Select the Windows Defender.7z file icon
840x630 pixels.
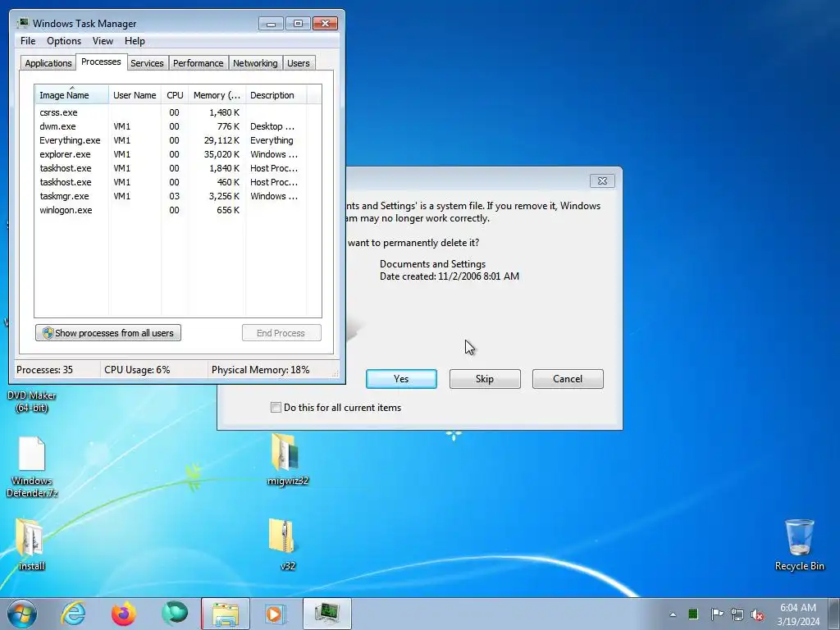(32, 467)
